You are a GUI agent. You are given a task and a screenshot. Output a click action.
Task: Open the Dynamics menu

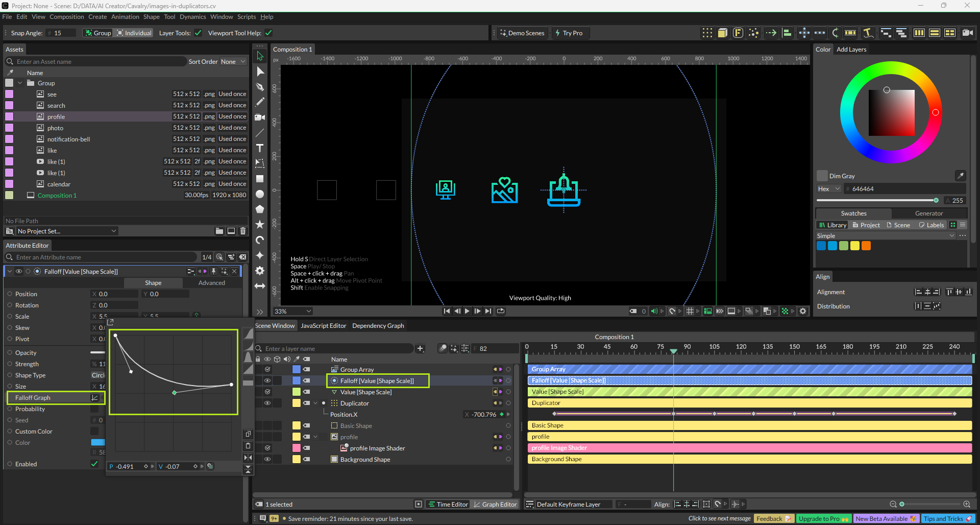(x=192, y=17)
